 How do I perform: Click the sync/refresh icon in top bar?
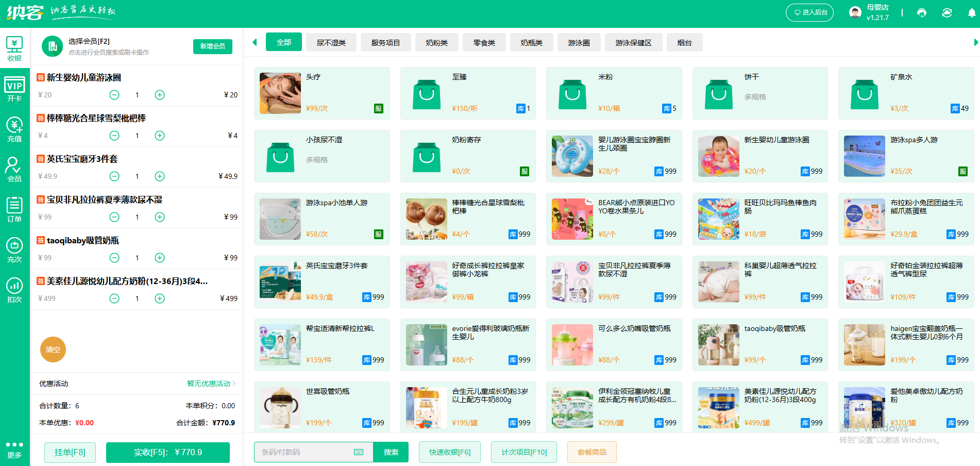click(x=947, y=12)
